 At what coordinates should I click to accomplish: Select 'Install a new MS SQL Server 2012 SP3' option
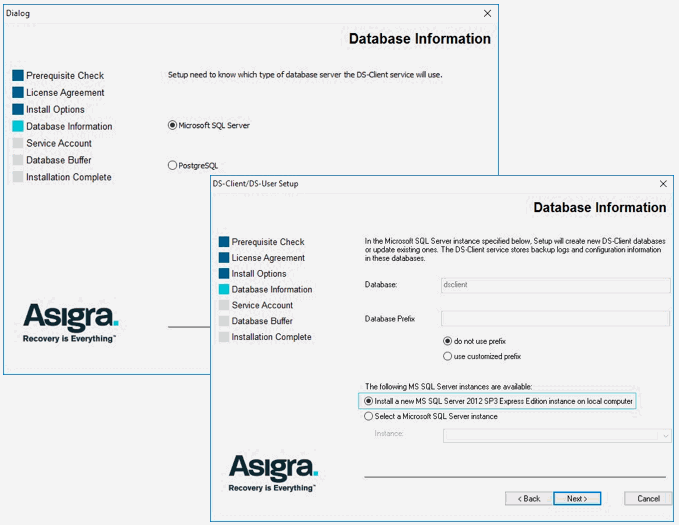coord(369,401)
